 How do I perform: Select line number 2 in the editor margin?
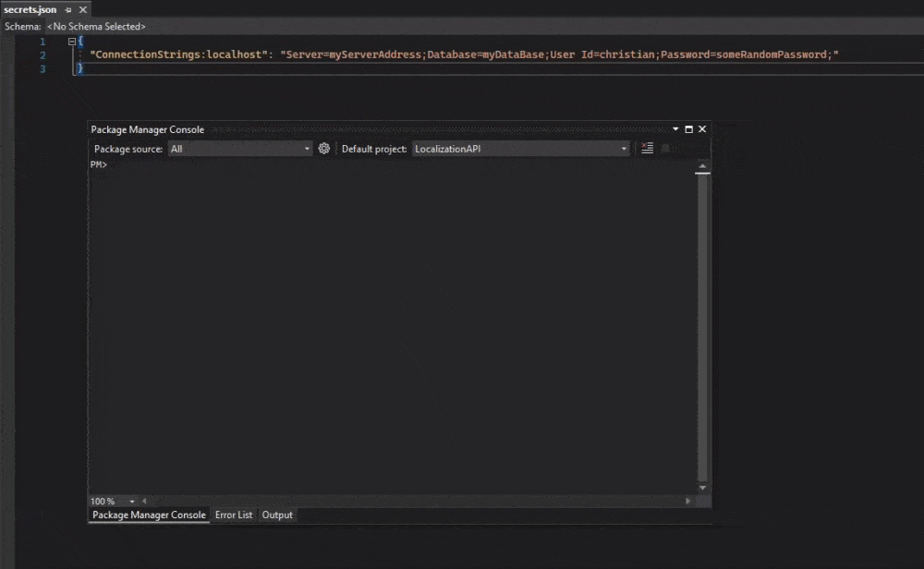pyautogui.click(x=43, y=54)
